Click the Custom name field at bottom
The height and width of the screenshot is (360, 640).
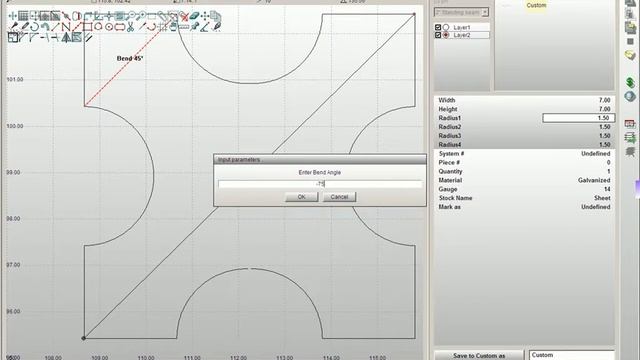click(x=572, y=355)
